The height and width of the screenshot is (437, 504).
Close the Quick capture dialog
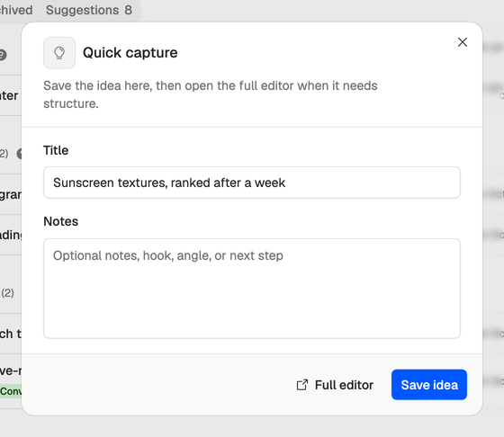coord(463,42)
